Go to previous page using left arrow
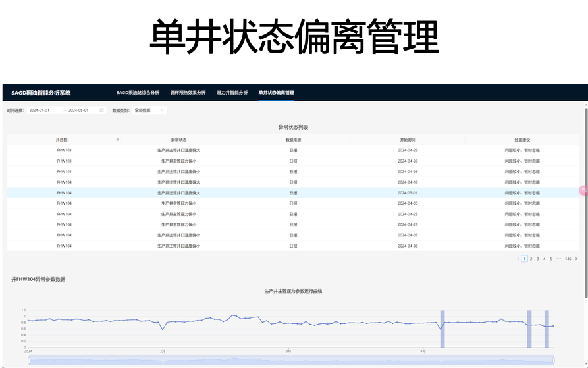This screenshot has width=588, height=368. click(x=518, y=259)
